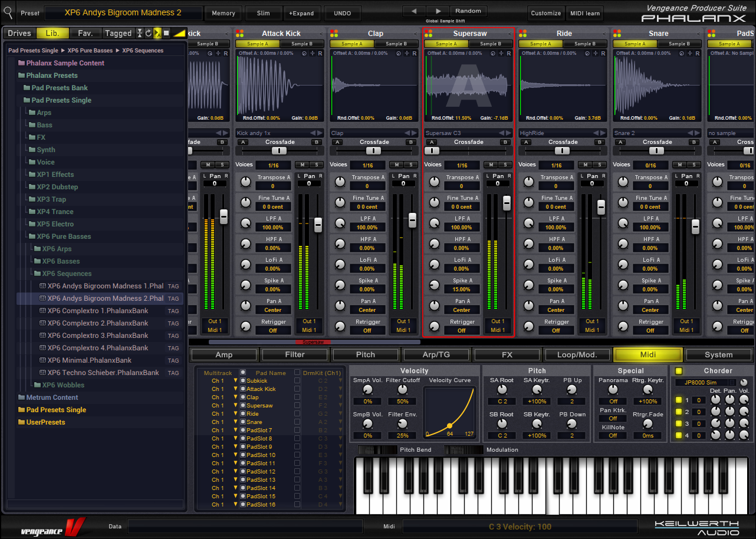Toggle Chorder voice 2 LED
Image resolution: width=756 pixels, height=539 pixels.
tap(679, 412)
